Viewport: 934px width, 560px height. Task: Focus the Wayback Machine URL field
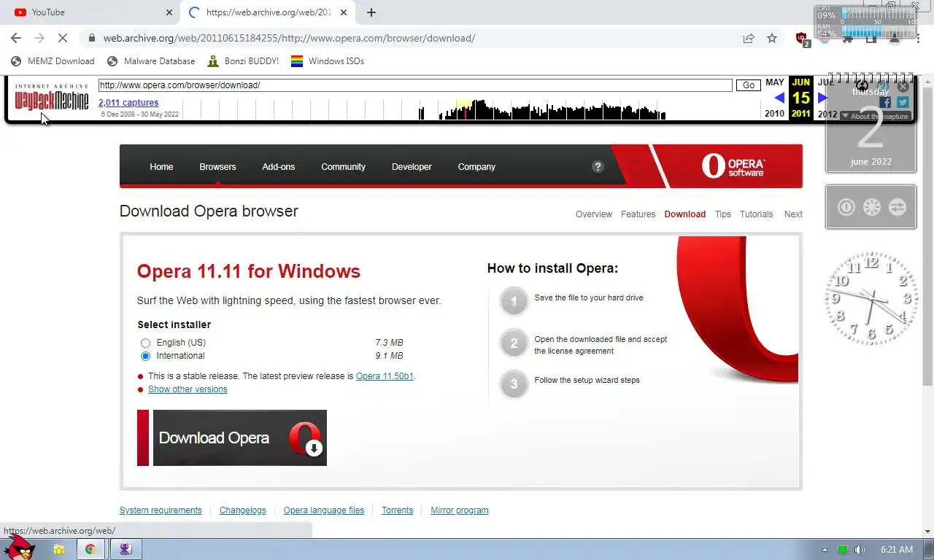point(415,85)
